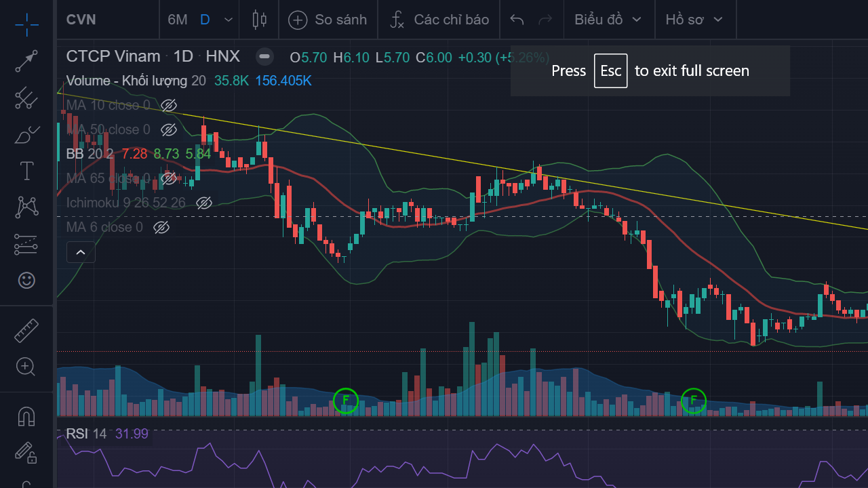This screenshot has width=868, height=488.
Task: Open Các chỉ báo indicators menu
Action: click(439, 20)
